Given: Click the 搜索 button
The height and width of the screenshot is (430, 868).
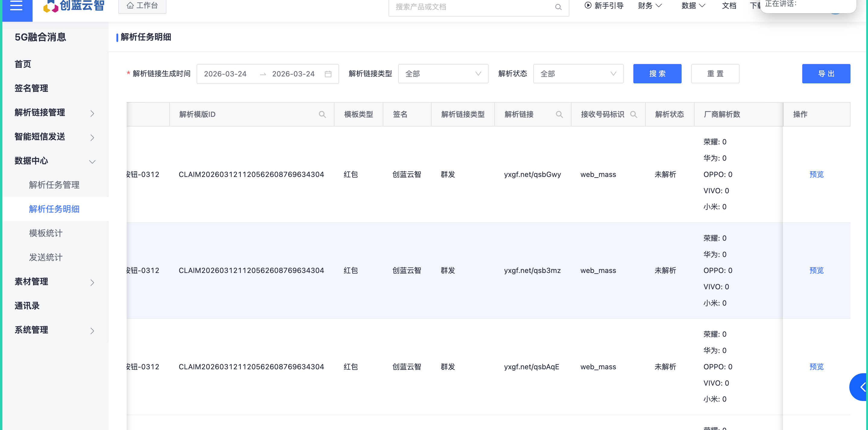Looking at the screenshot, I should (657, 74).
